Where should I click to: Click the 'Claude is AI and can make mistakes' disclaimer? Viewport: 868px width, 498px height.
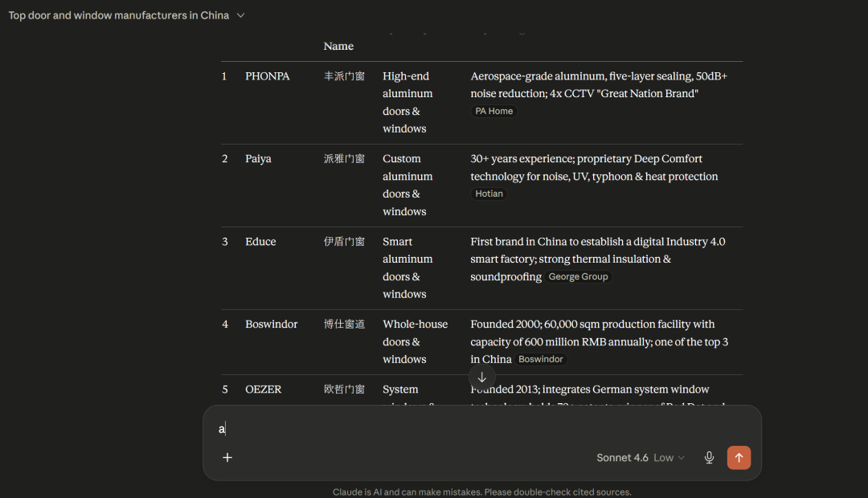pos(481,492)
